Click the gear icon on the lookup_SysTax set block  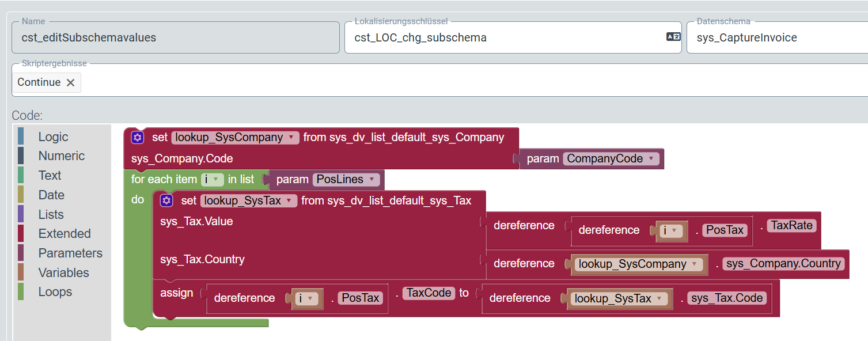166,200
